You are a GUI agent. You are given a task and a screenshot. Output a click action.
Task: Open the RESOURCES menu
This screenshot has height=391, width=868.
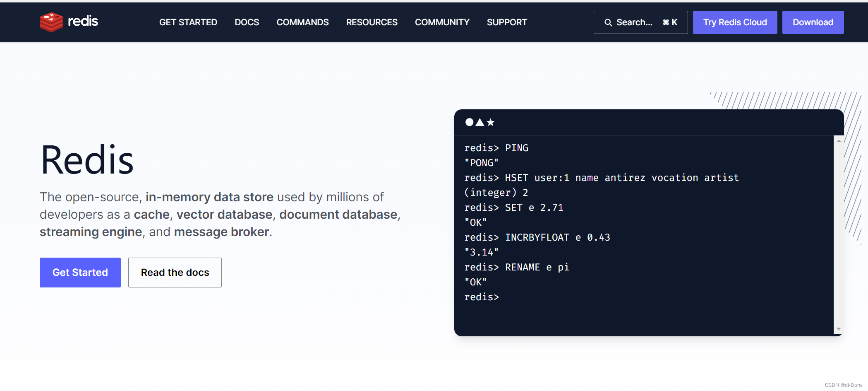pyautogui.click(x=371, y=22)
